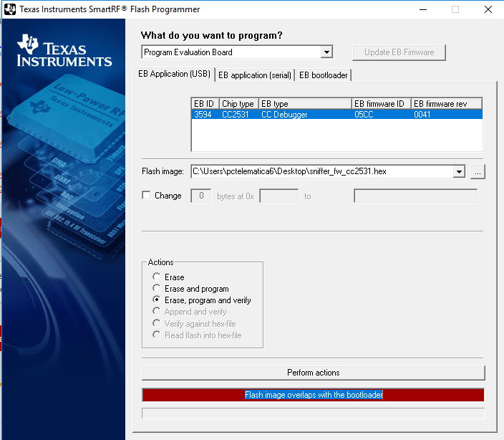The width and height of the screenshot is (504, 440).
Task: Click the Update EB Firmware button
Action: 399,52
